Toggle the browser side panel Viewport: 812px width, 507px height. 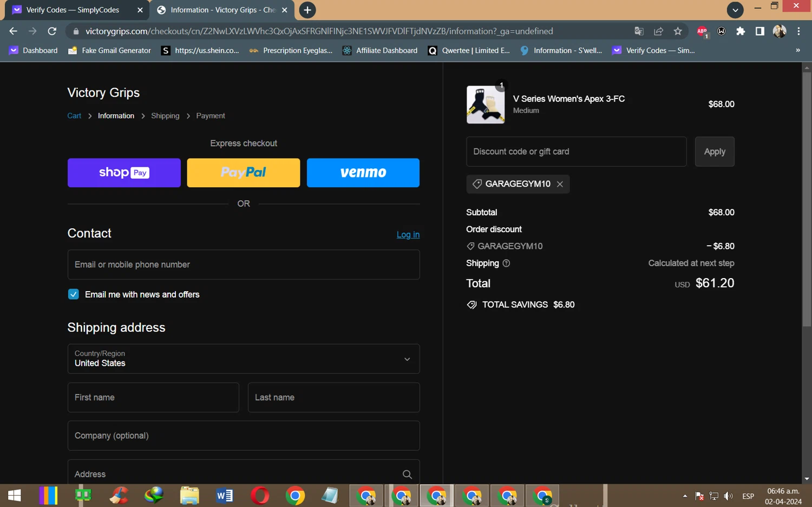pyautogui.click(x=760, y=31)
